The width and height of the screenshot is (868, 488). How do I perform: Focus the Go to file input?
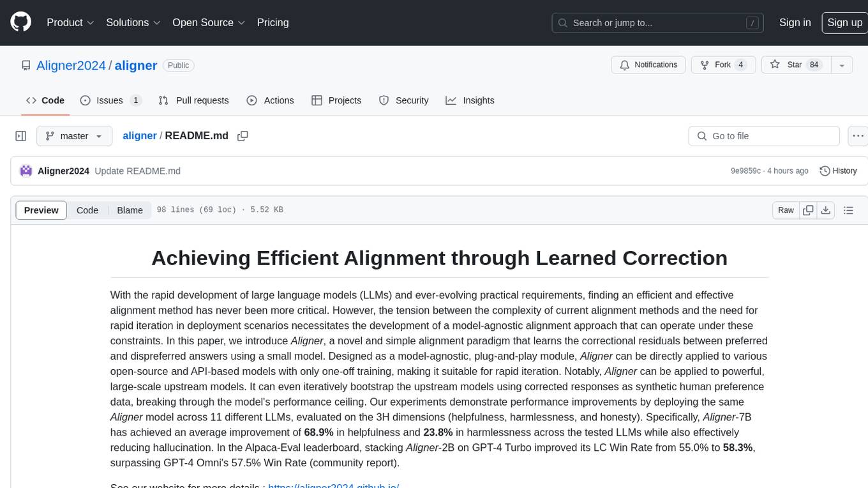point(764,136)
